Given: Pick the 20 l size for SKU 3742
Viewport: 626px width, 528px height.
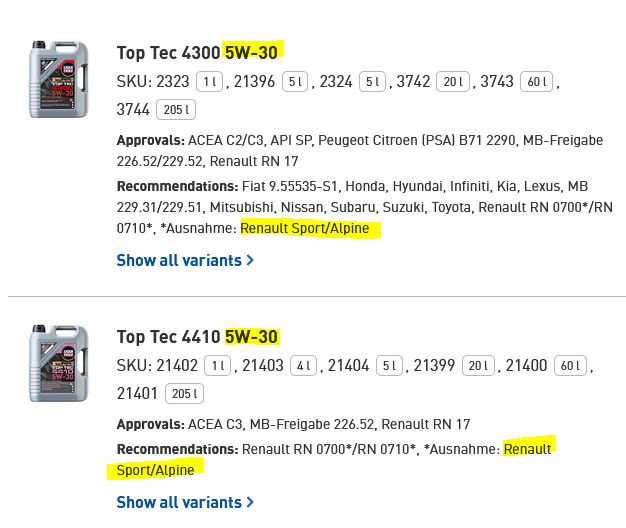Looking at the screenshot, I should pos(455,82).
